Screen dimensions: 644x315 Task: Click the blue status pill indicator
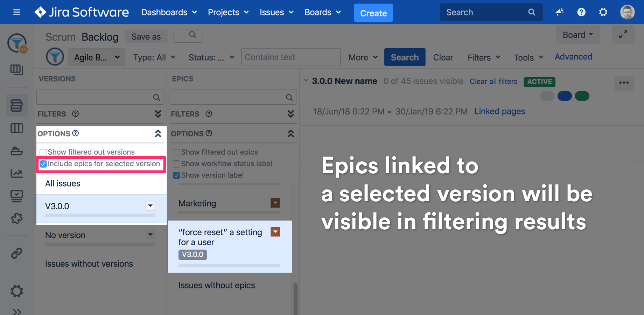(x=564, y=96)
